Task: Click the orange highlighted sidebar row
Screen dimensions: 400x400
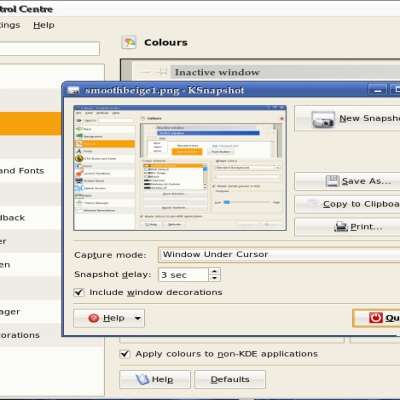Action: [31, 124]
